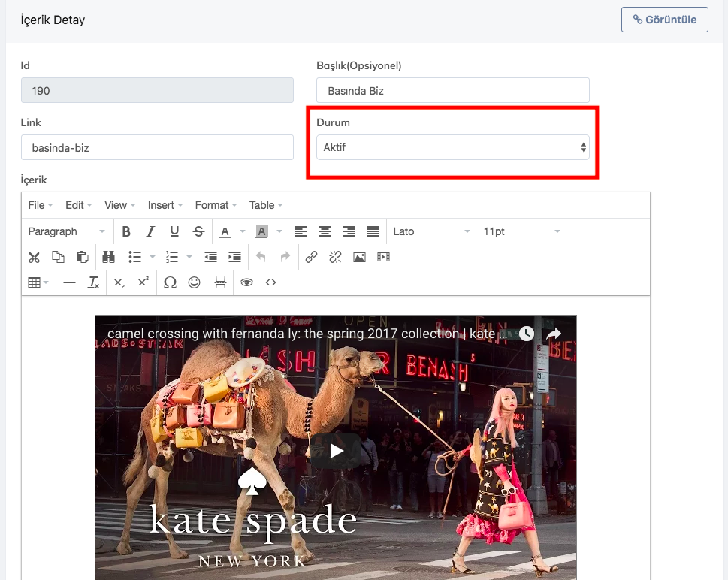The width and height of the screenshot is (728, 580).
Task: Click the Görüntüle button
Action: click(x=664, y=20)
